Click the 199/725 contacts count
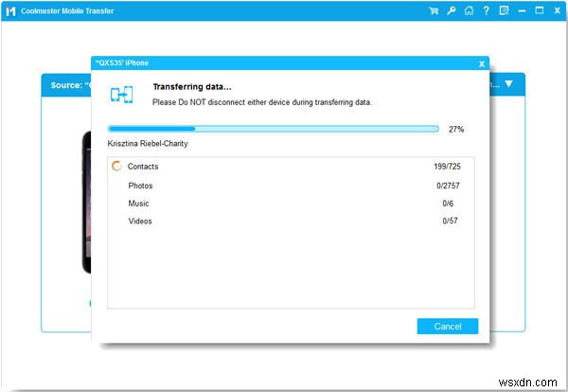Viewport: 568px width, 392px height. pos(447,167)
